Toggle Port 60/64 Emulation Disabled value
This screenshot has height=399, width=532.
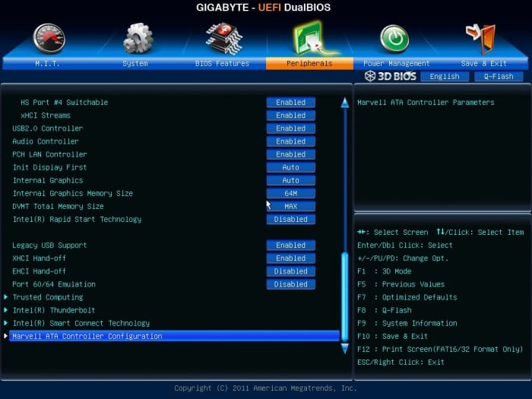pyautogui.click(x=291, y=284)
